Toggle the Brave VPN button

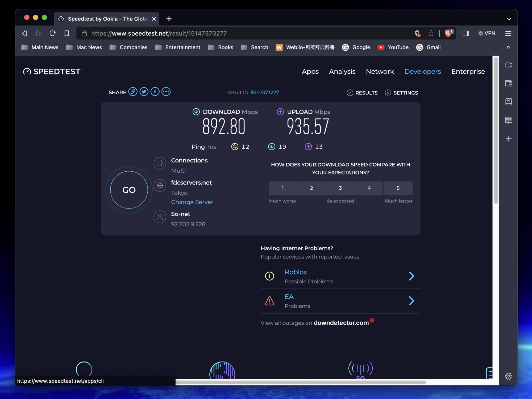(x=487, y=34)
